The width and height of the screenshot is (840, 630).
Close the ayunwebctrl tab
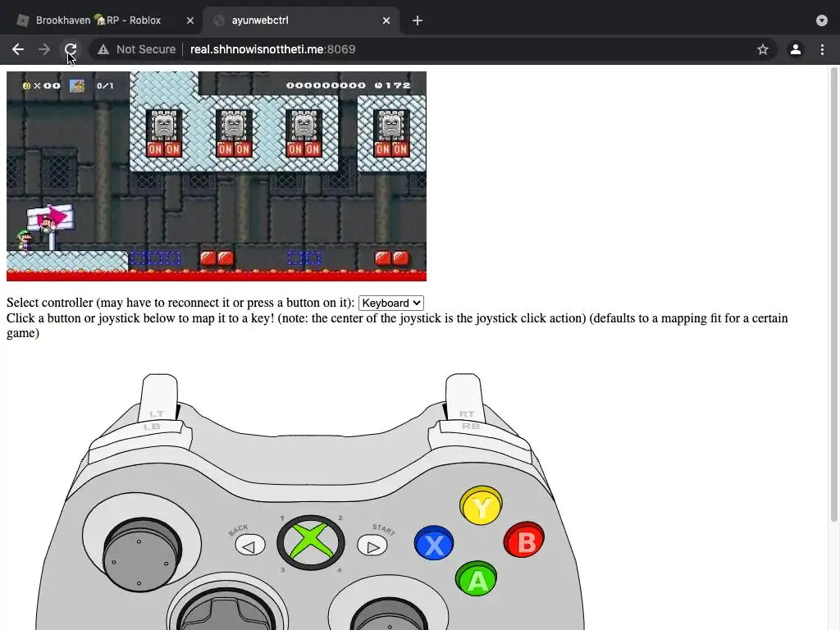[x=386, y=21]
